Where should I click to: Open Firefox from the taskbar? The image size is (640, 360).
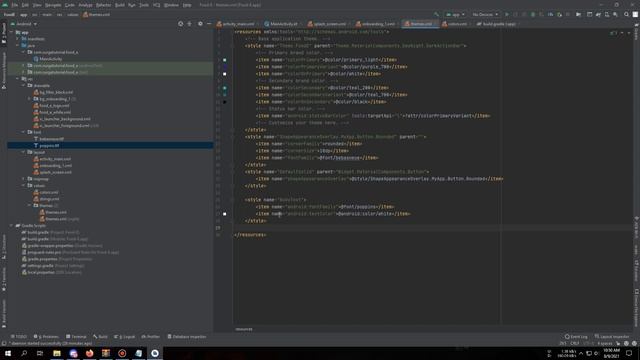(89, 353)
